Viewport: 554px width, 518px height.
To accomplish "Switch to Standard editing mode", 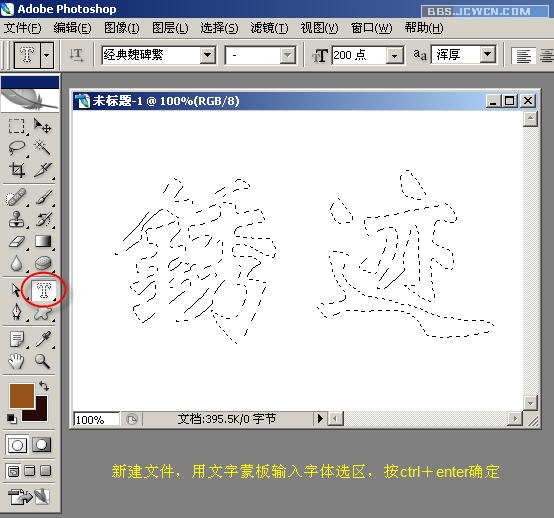I will pyautogui.click(x=17, y=445).
